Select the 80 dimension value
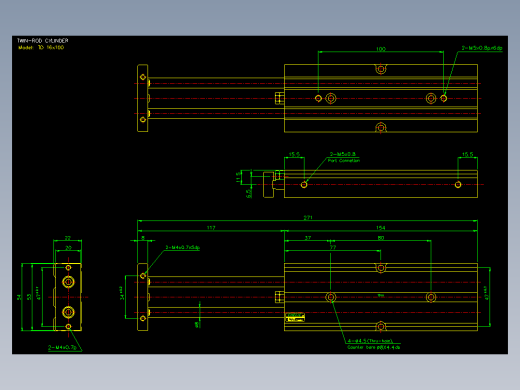 click(381, 238)
